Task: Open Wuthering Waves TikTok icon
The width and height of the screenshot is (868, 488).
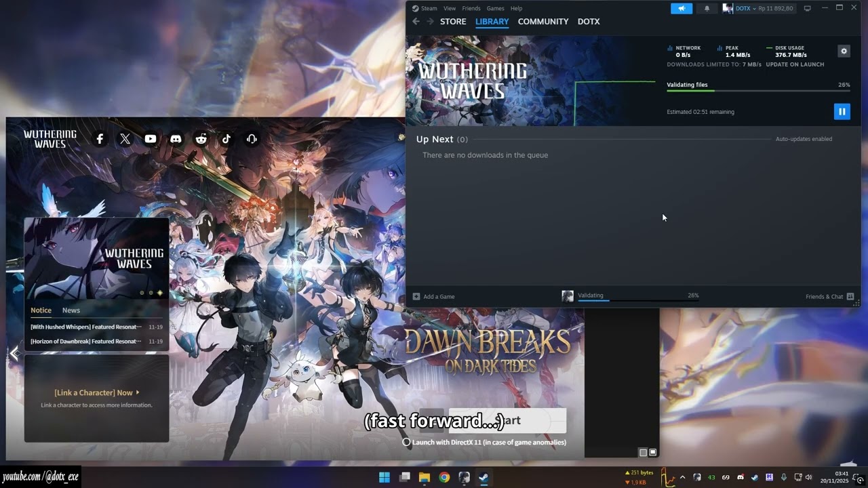Action: [226, 139]
